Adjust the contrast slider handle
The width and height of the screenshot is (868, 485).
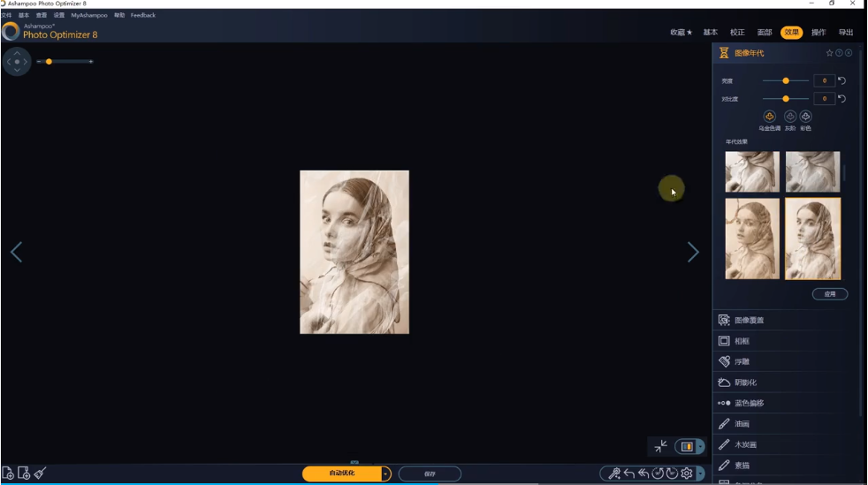786,98
